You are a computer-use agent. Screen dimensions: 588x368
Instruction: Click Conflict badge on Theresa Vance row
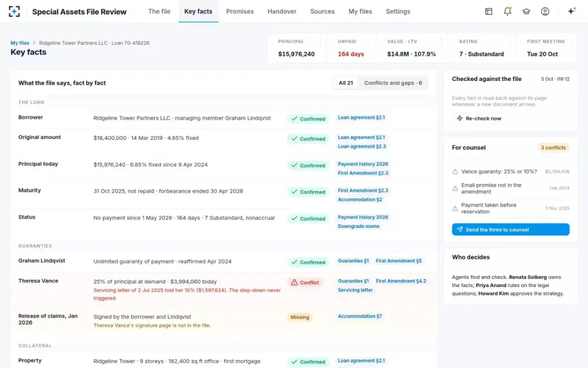pyautogui.click(x=305, y=283)
